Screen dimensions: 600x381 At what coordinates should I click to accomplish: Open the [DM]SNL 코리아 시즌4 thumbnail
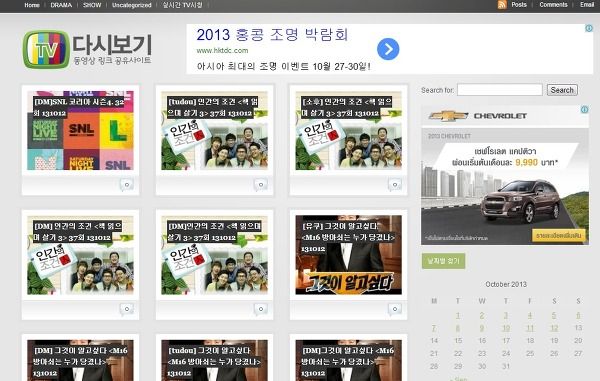80,130
